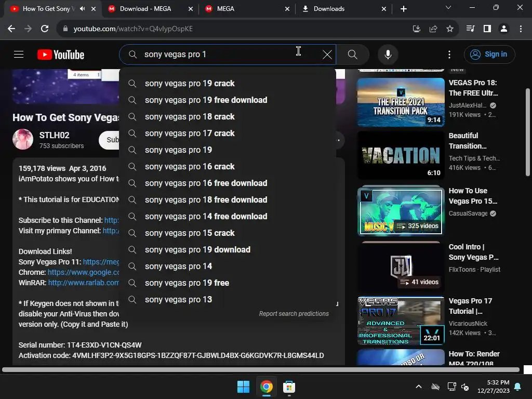This screenshot has width=532, height=399.
Task: Close the Download - MEGA tab
Action: (191, 9)
